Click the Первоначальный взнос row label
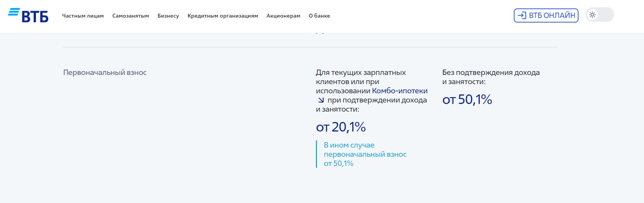Viewport: 644px width, 203px height. coord(105,73)
